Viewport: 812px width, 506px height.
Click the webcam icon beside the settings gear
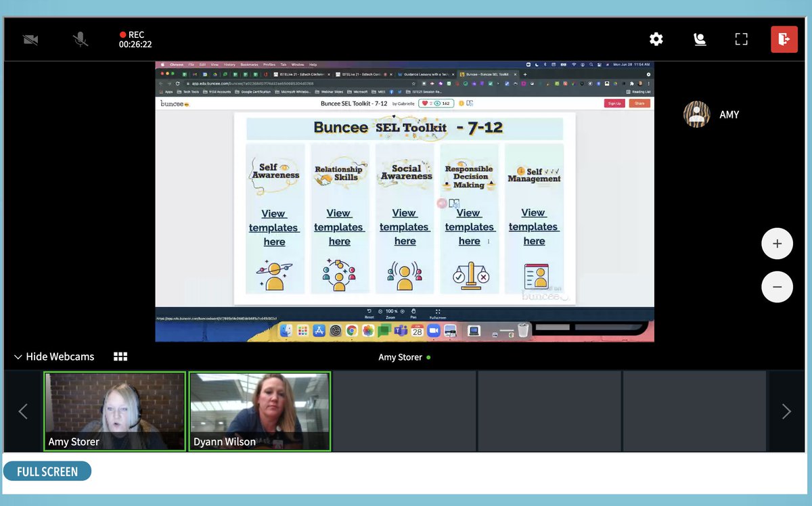[699, 39]
